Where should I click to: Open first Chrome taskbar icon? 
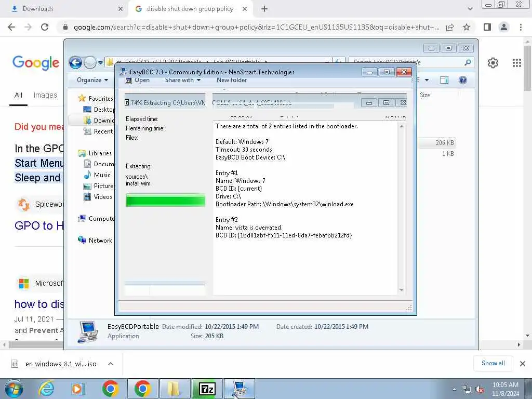tap(110, 389)
